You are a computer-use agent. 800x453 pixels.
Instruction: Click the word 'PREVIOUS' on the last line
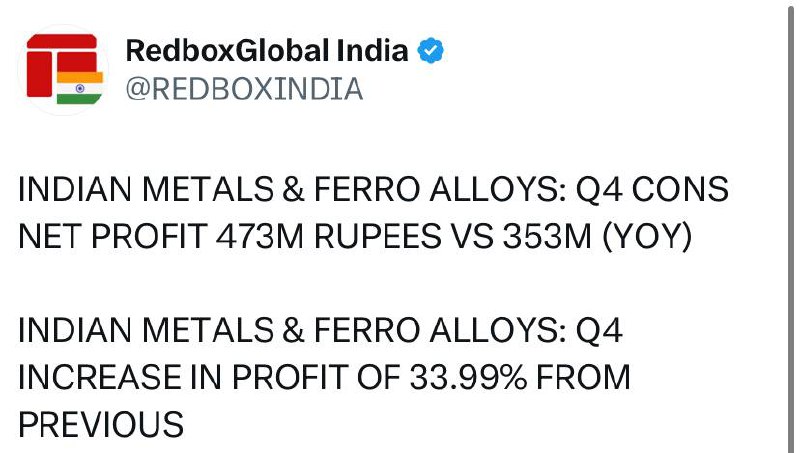coord(101,424)
